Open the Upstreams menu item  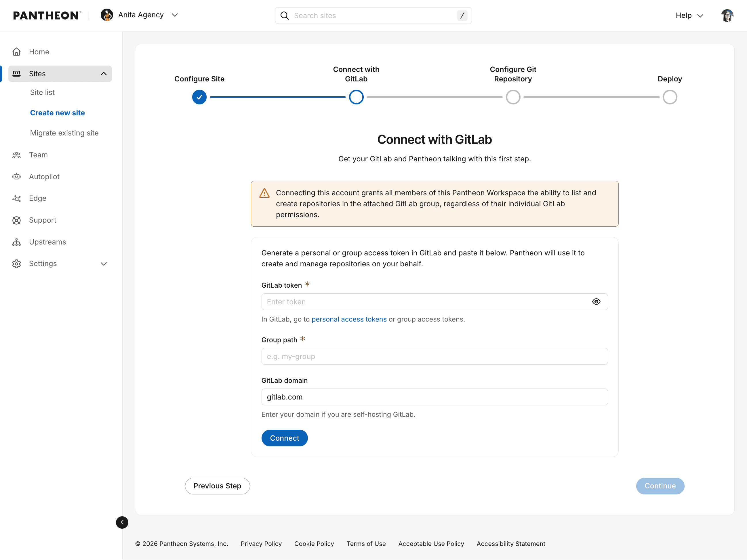coord(47,242)
